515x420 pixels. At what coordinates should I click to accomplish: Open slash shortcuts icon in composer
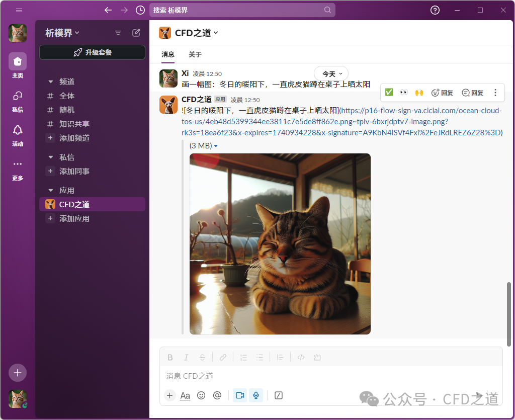(x=279, y=395)
